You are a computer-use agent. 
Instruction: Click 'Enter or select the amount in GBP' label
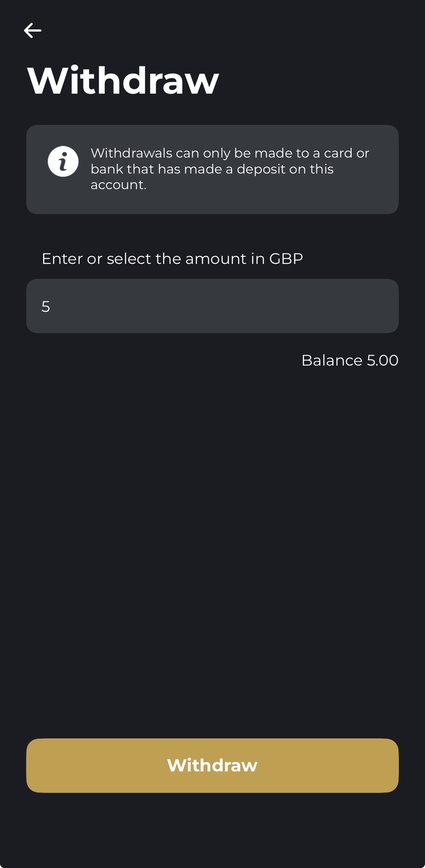click(x=173, y=258)
